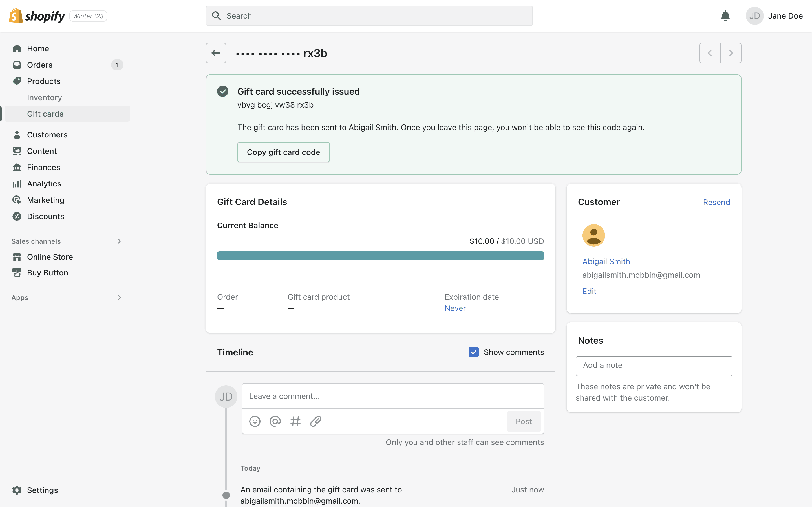Attach a file with the paperclip icon
The height and width of the screenshot is (507, 812).
[x=316, y=421]
